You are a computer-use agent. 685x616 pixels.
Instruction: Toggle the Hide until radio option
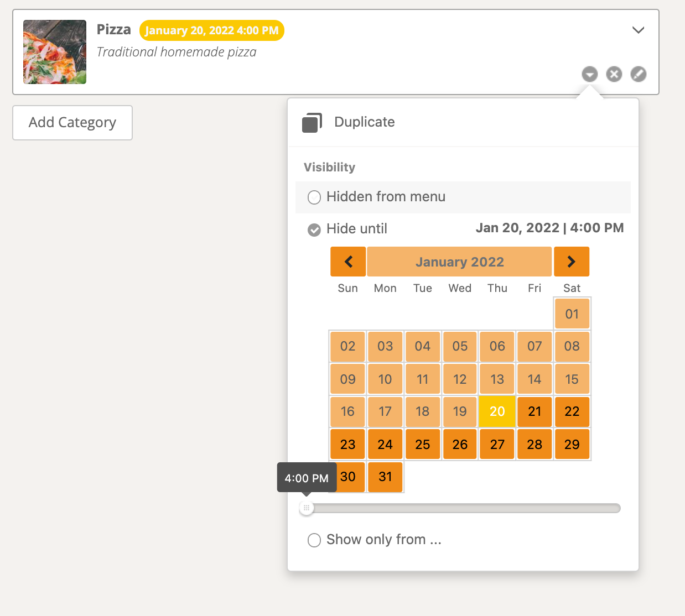(x=314, y=229)
